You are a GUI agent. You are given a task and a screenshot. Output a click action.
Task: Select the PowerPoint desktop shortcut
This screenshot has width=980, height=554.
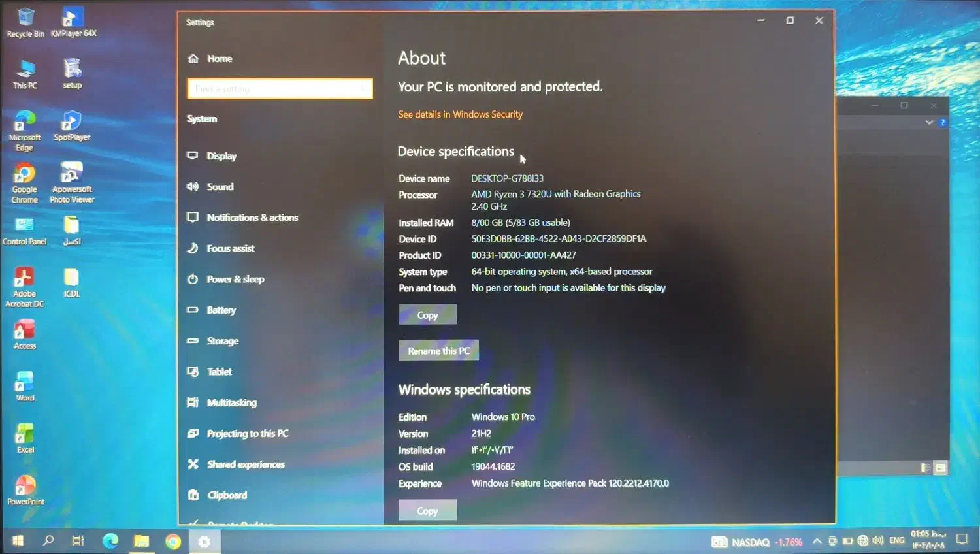(25, 491)
